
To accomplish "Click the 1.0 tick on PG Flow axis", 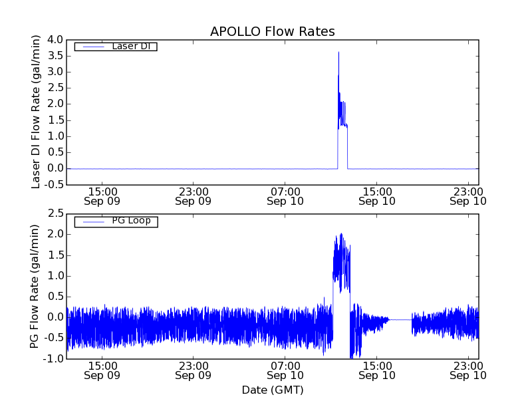I will 56,276.
